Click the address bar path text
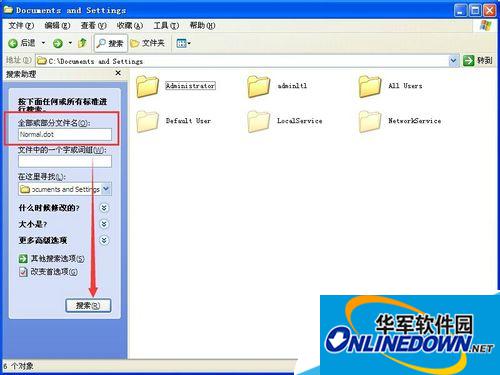The width and height of the screenshot is (500, 375). (x=95, y=61)
